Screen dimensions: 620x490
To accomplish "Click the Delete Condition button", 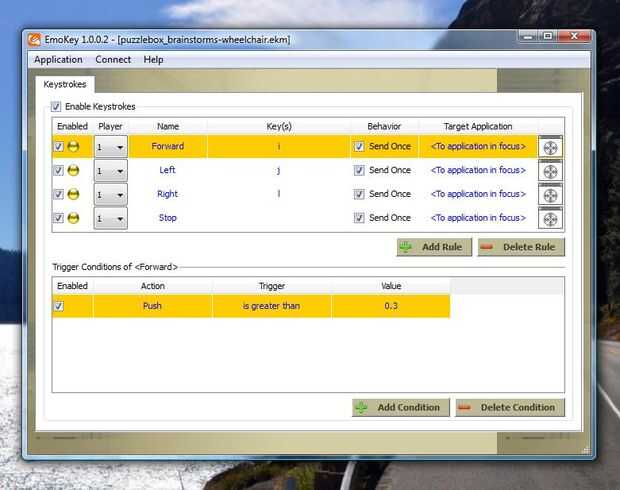I will click(510, 407).
